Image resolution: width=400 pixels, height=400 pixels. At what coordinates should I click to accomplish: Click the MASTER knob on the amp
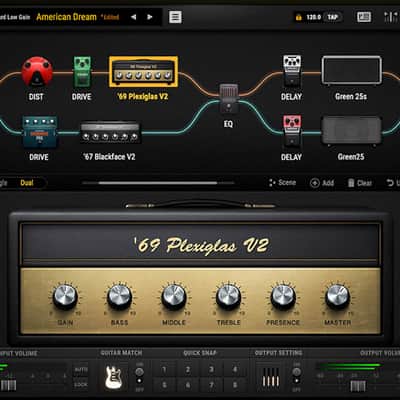(x=337, y=296)
